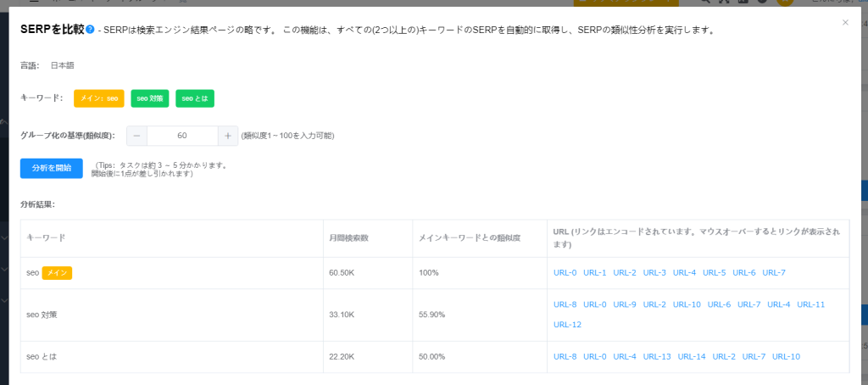Open URL-9 in the seo 対策 row
This screenshot has width=868, height=385.
[x=625, y=304]
